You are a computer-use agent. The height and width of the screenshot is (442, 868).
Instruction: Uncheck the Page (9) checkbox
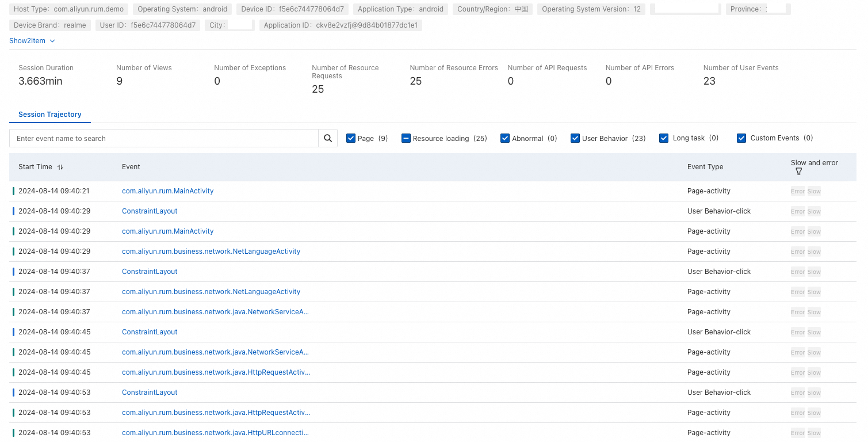click(x=351, y=138)
